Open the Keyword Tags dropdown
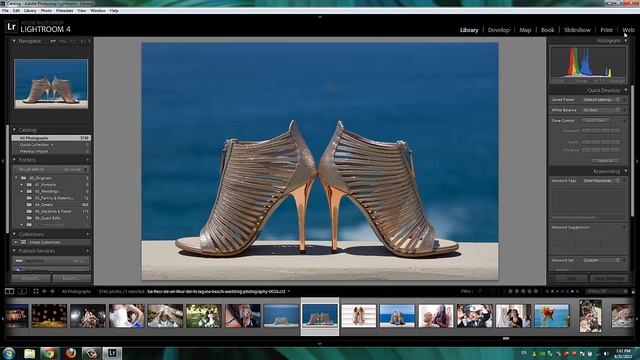Viewport: 640px width, 360px height. [601, 180]
